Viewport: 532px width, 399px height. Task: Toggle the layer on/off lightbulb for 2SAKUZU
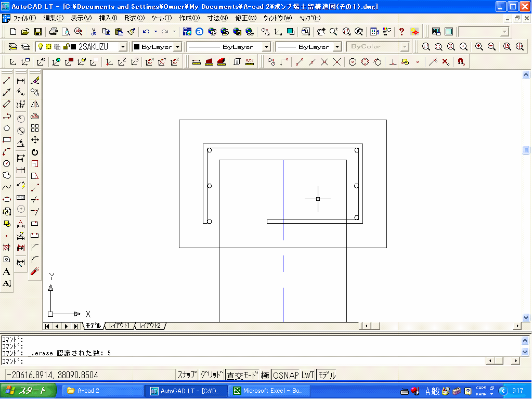point(41,46)
